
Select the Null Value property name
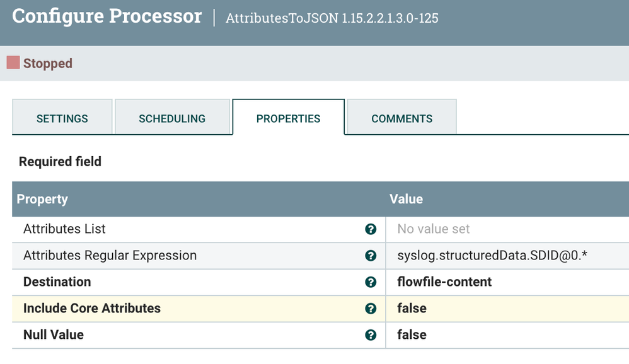click(54, 335)
